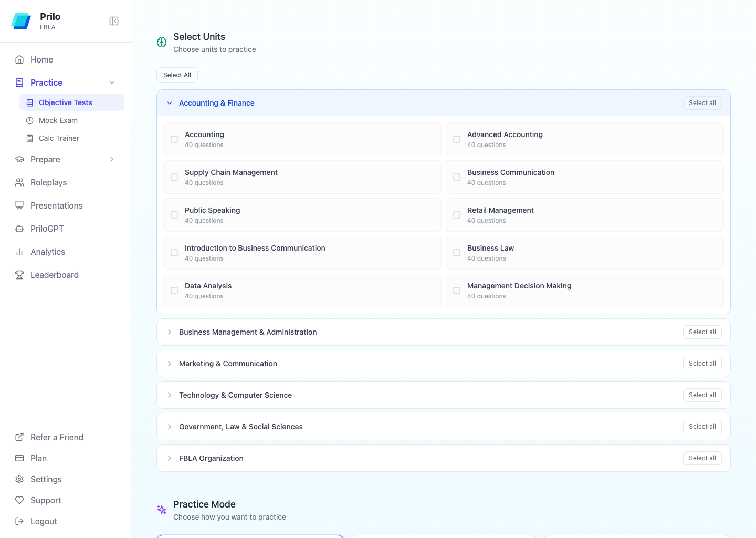Open the Leaderboard page

point(66,275)
